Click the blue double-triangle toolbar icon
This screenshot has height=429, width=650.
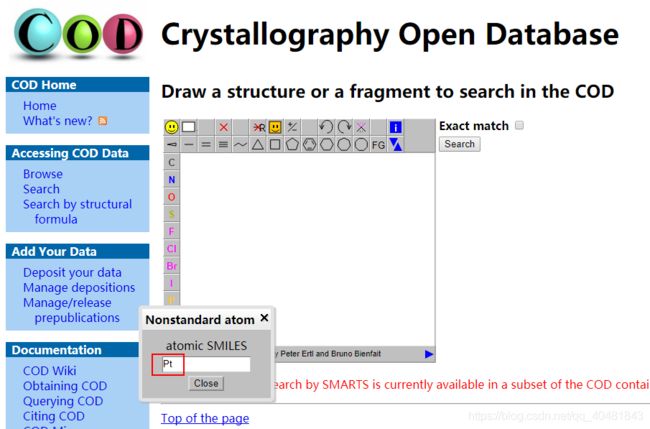coord(395,145)
